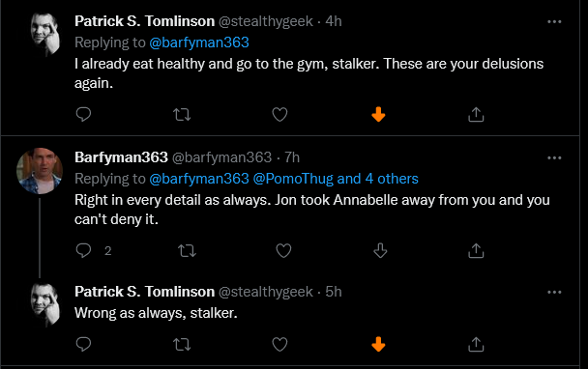Remove downvote on 'Wrong as always' tweet
Image resolution: width=588 pixels, height=369 pixels.
378,344
